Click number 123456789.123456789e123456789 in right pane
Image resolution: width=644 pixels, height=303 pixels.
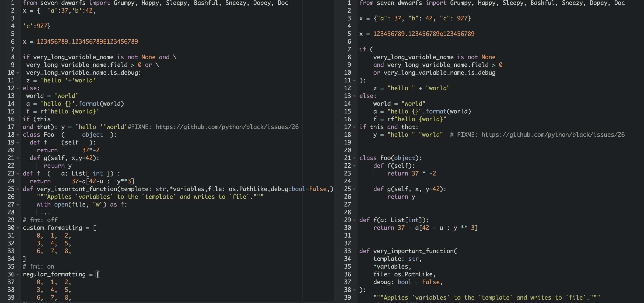pos(424,34)
